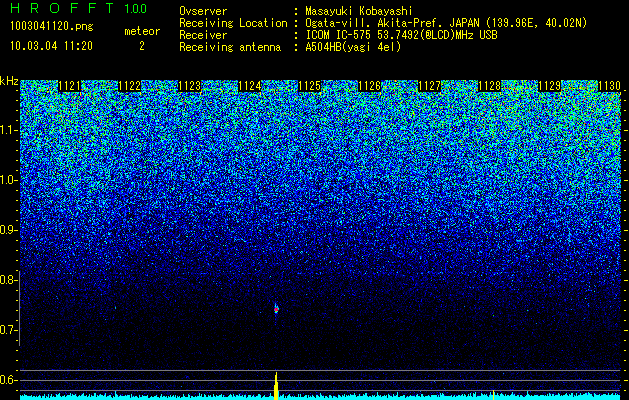This screenshot has height=400, width=629.
Task: Click the meteor count value 2
Action: pyautogui.click(x=142, y=46)
